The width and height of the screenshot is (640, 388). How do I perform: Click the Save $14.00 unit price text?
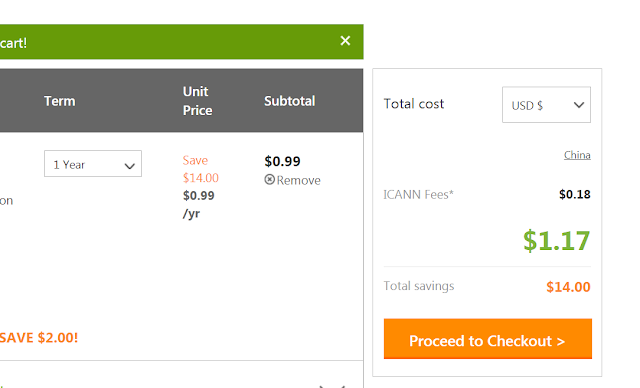(200, 169)
